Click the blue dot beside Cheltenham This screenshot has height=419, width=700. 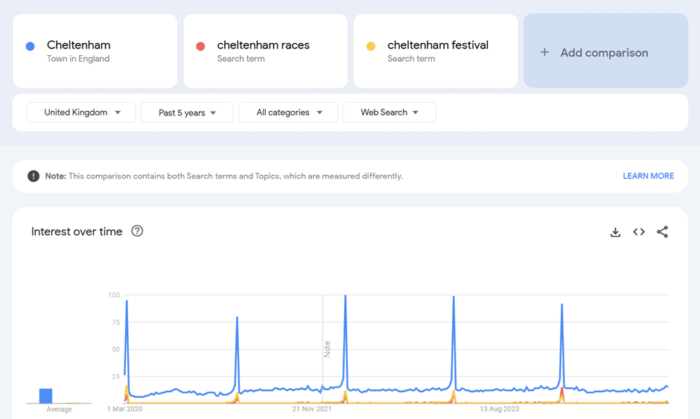31,46
